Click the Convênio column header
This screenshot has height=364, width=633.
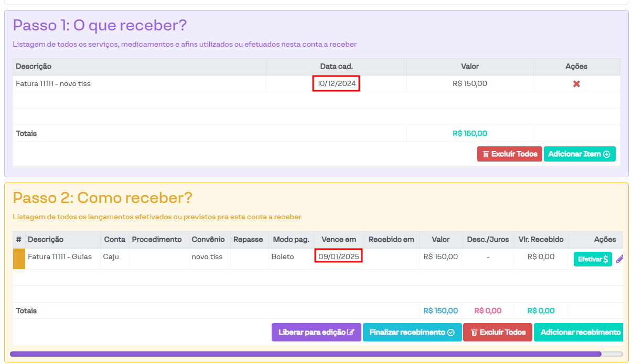point(208,240)
